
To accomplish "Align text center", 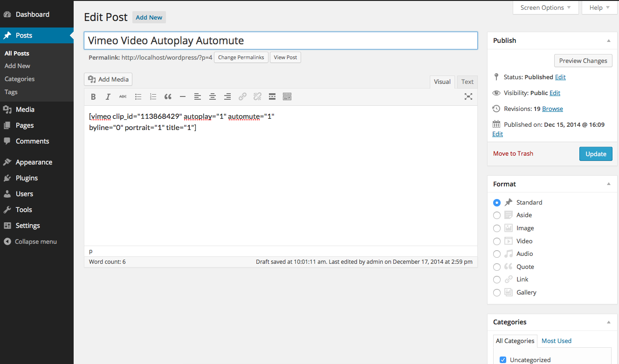I will tap(213, 96).
